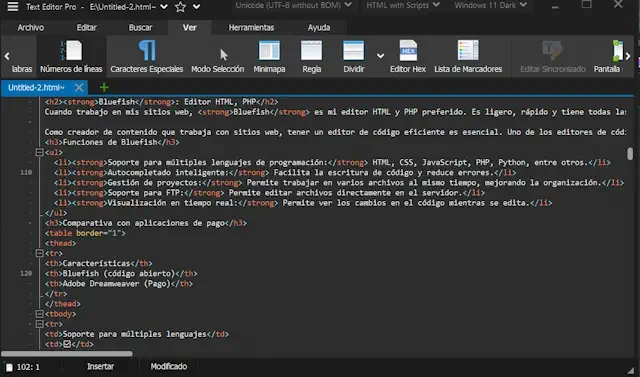Viewport: 640px width, 377px height.
Task: Toggle Números de líneas display
Action: click(x=71, y=57)
